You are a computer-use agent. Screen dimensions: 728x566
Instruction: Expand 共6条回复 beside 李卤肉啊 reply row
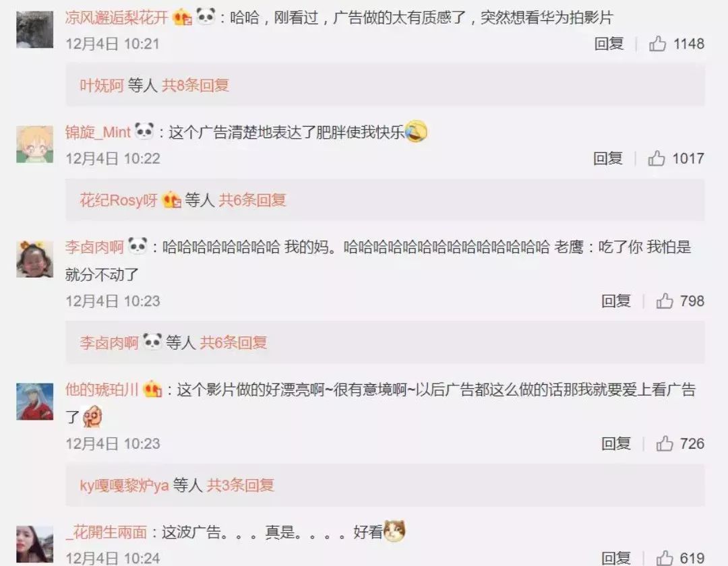point(233,343)
